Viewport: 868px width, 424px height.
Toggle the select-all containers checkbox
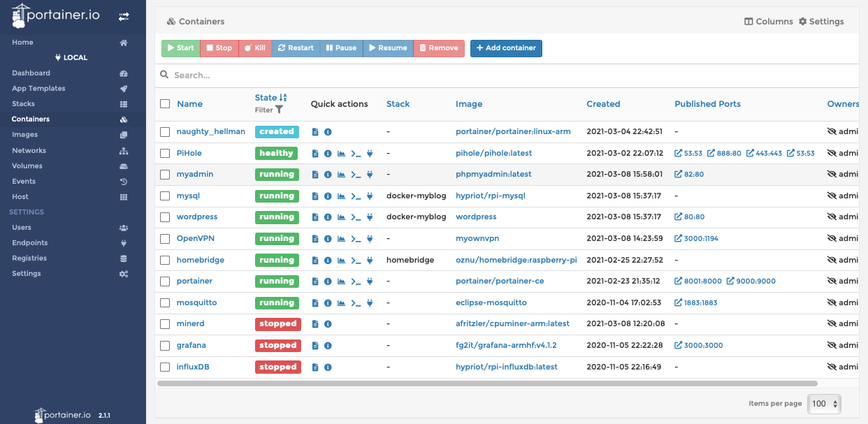coord(165,104)
